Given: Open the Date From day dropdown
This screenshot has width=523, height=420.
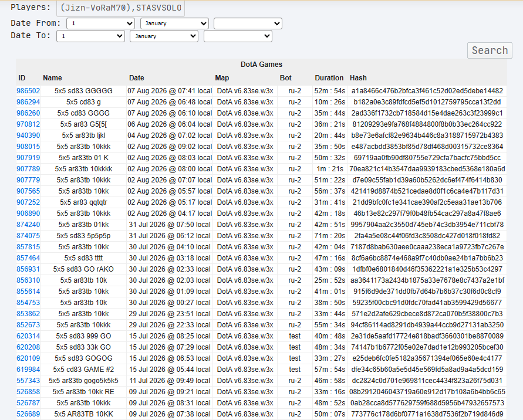Looking at the screenshot, I should click(x=100, y=23).
